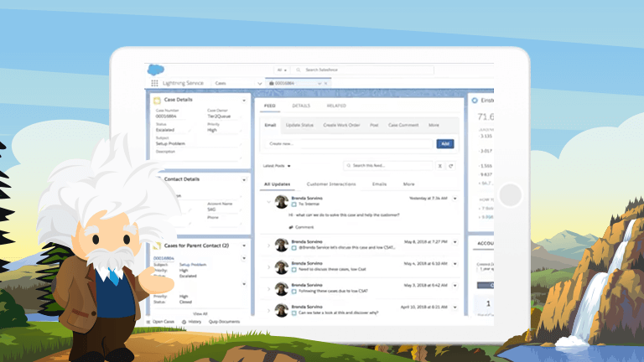Viewport: 644px width, 362px height.
Task: Select the Post action tab
Action: click(x=374, y=125)
